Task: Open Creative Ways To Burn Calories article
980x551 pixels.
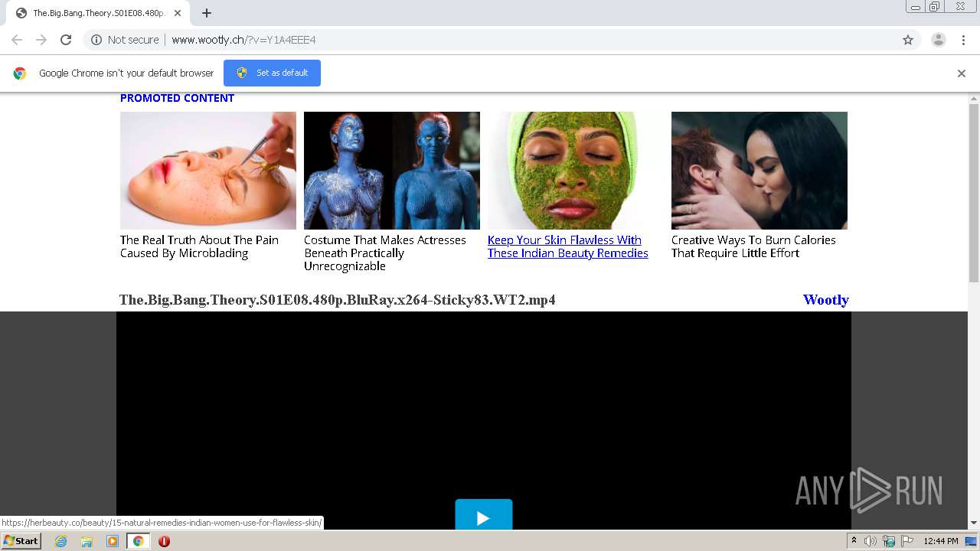Action: point(753,246)
